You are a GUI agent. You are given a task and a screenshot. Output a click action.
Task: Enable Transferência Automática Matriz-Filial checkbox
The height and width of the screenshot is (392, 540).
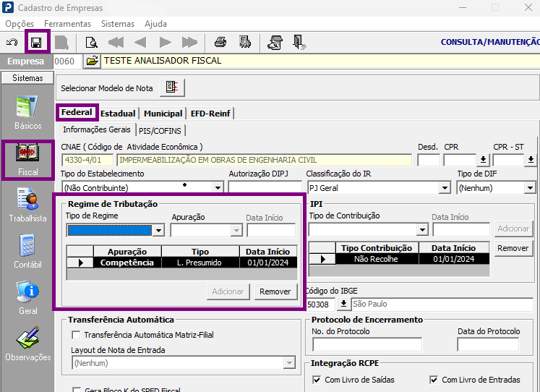[76, 335]
